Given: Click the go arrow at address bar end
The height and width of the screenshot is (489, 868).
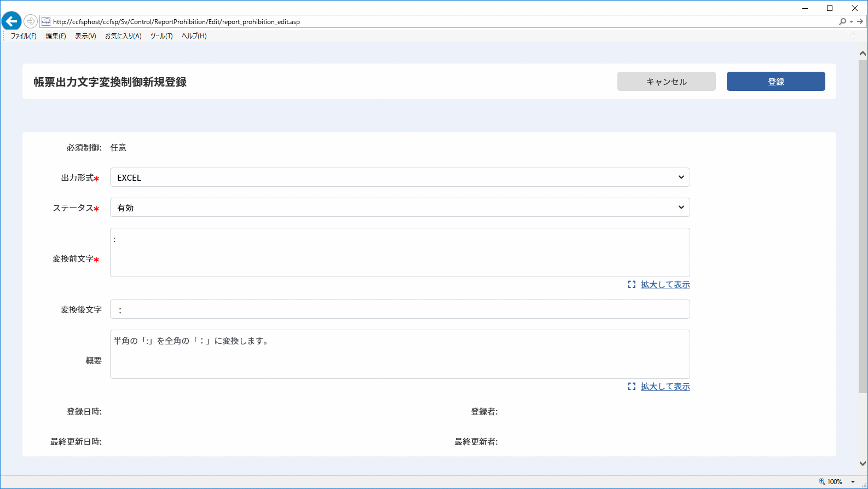Looking at the screenshot, I should [x=860, y=21].
